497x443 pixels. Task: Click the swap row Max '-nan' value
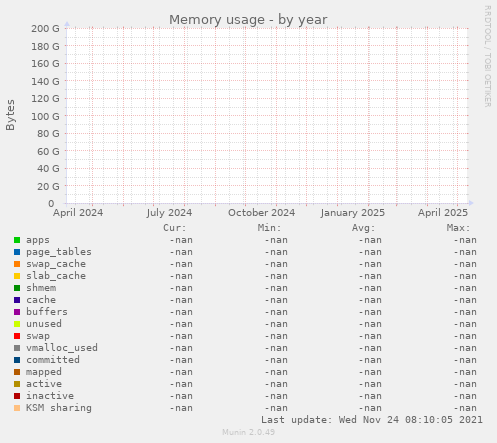click(465, 336)
